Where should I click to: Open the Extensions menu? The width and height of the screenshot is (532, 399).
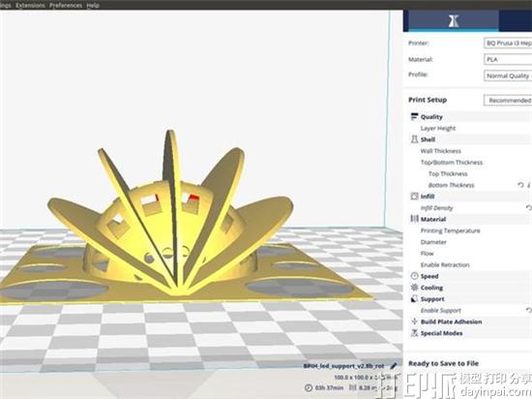(30, 5)
